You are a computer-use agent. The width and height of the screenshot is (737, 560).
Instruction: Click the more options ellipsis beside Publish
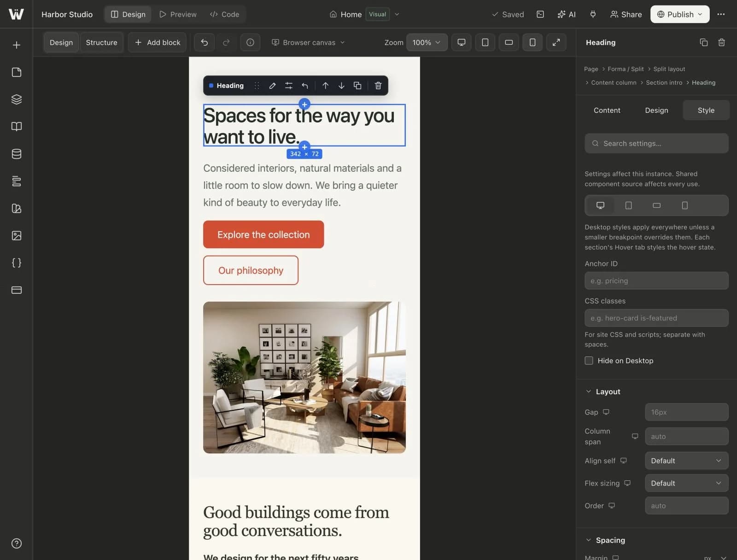coord(721,14)
